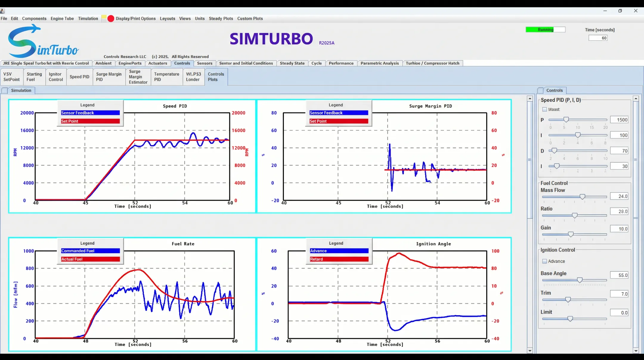Viewport: 644px width, 360px height.
Task: Click the Ratio field showing 28.0
Action: [619, 211]
